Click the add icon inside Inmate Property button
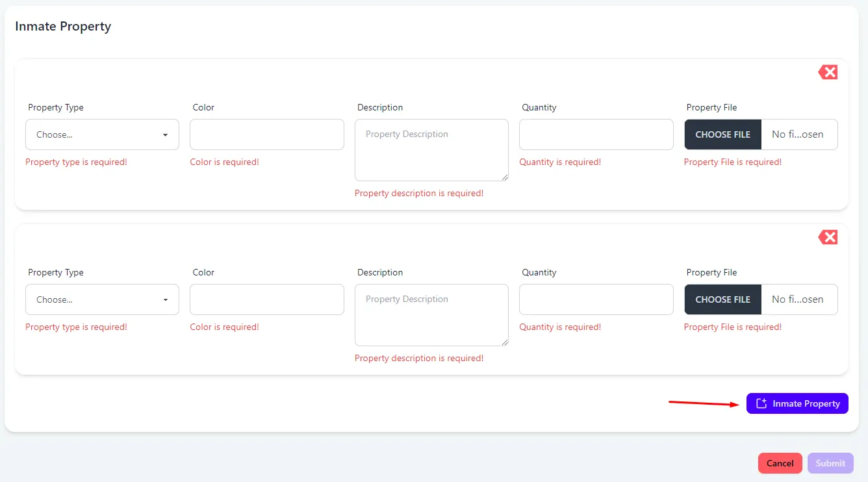This screenshot has width=868, height=482. tap(761, 403)
